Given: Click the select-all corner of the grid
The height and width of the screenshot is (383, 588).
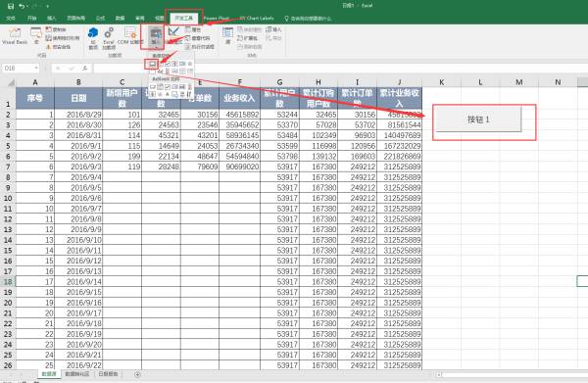Looking at the screenshot, I should point(8,82).
